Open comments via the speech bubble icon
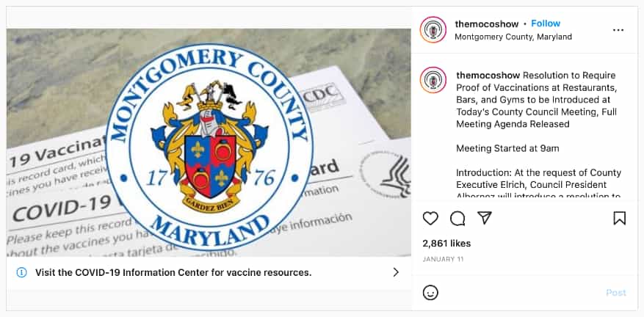The height and width of the screenshot is (317, 644). tap(457, 219)
